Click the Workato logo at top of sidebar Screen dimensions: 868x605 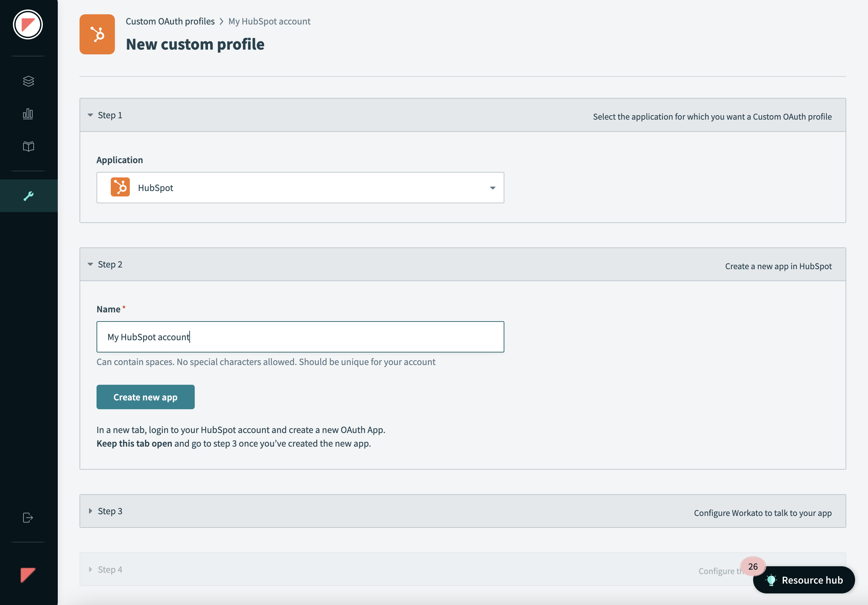point(28,24)
